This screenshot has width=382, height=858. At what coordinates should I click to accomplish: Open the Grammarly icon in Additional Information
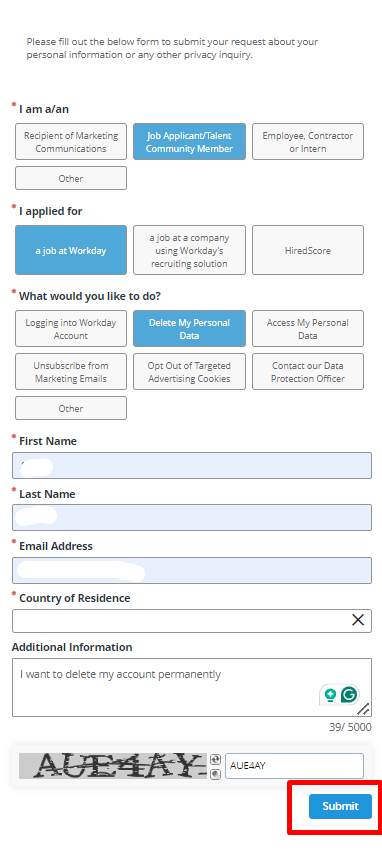point(349,695)
